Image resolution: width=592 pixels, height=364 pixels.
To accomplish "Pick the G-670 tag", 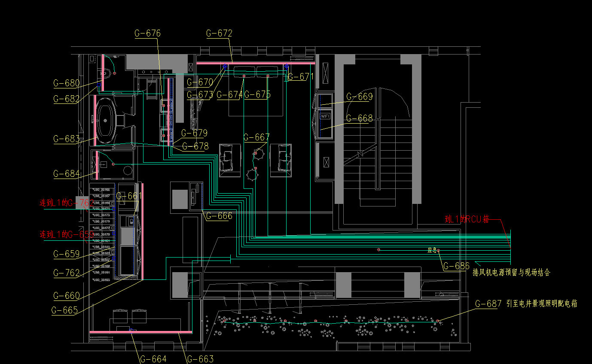I will 200,82.
